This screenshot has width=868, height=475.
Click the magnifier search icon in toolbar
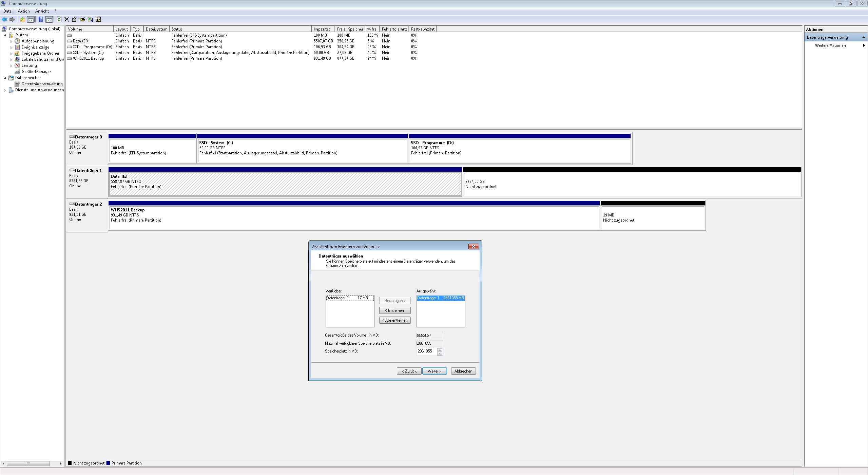90,19
